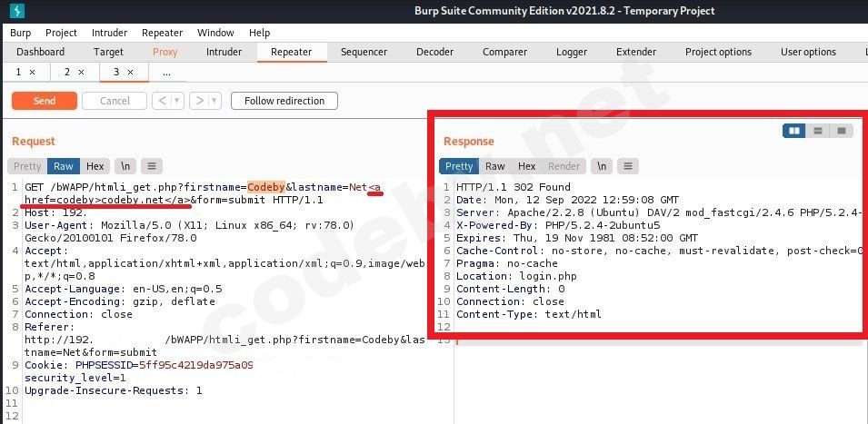Image resolution: width=868 pixels, height=424 pixels.
Task: Open the Help menu
Action: point(259,33)
